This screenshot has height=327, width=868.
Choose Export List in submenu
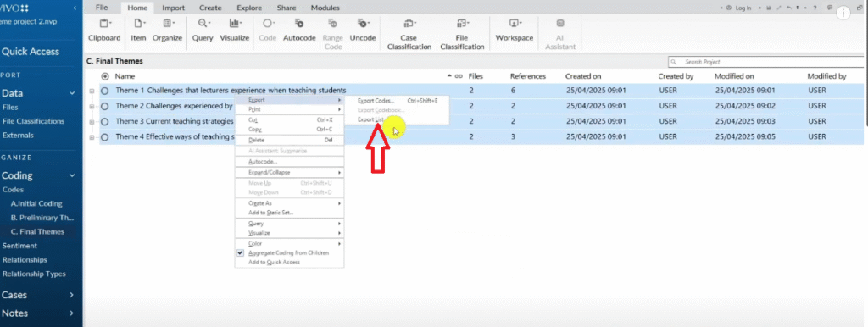point(370,119)
